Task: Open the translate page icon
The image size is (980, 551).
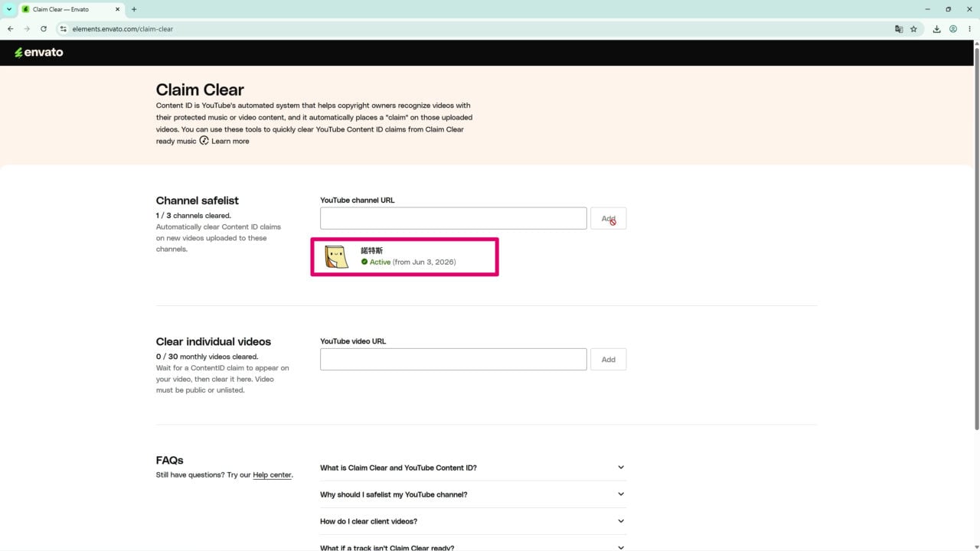Action: point(899,29)
